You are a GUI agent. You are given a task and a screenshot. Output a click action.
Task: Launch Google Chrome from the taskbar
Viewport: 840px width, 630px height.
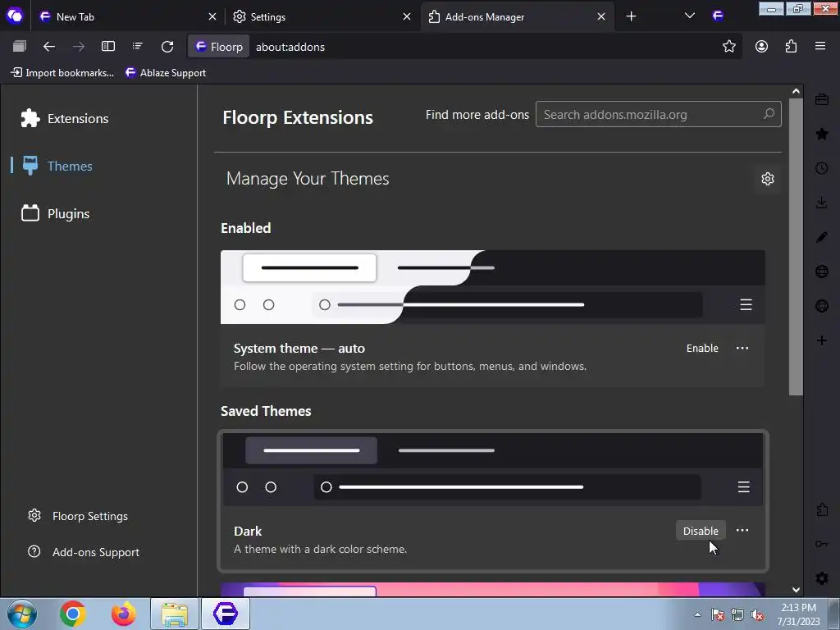coord(73,614)
